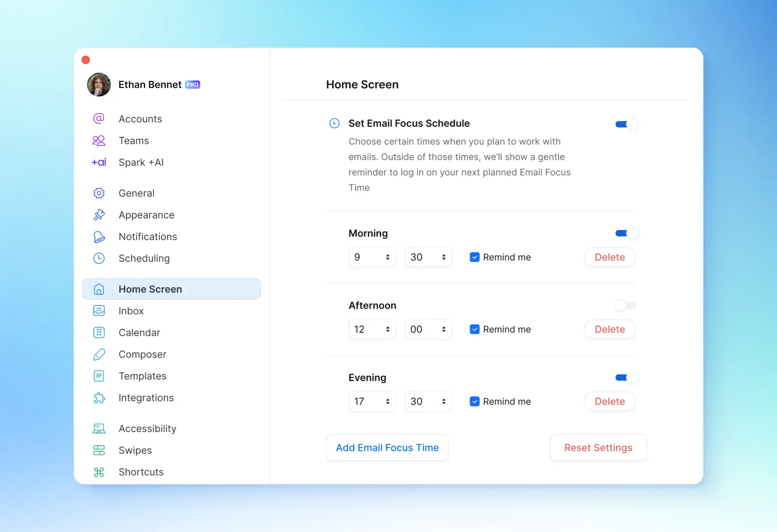Open the Evening hour dropdown showing 17
Image resolution: width=777 pixels, height=532 pixels.
coord(372,401)
